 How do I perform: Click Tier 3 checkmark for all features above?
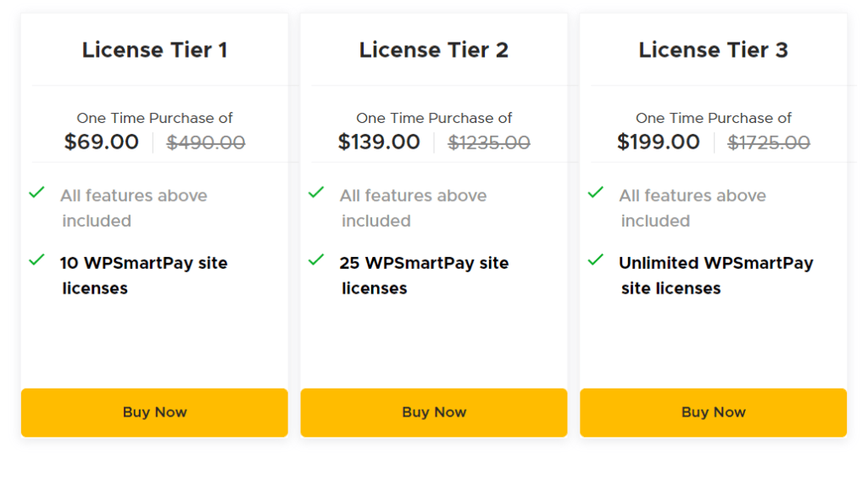(x=596, y=193)
